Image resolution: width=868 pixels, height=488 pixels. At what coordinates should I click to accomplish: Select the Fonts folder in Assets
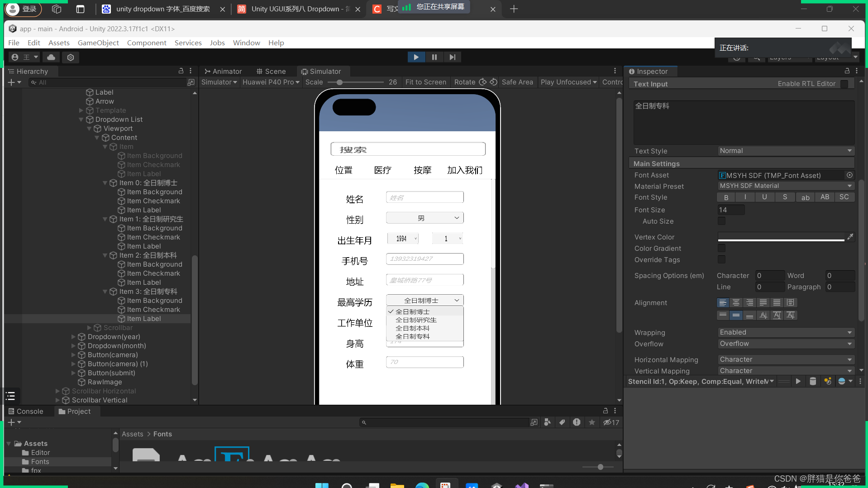[x=40, y=462]
